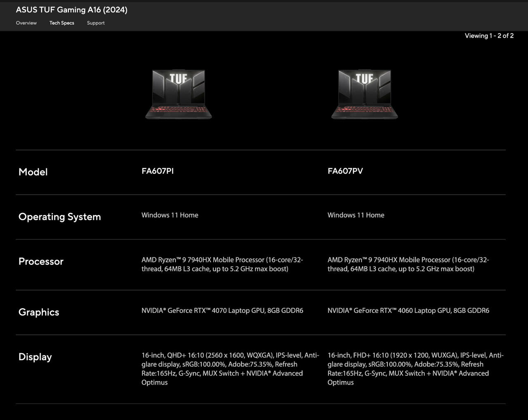Click the Model row label

[33, 172]
